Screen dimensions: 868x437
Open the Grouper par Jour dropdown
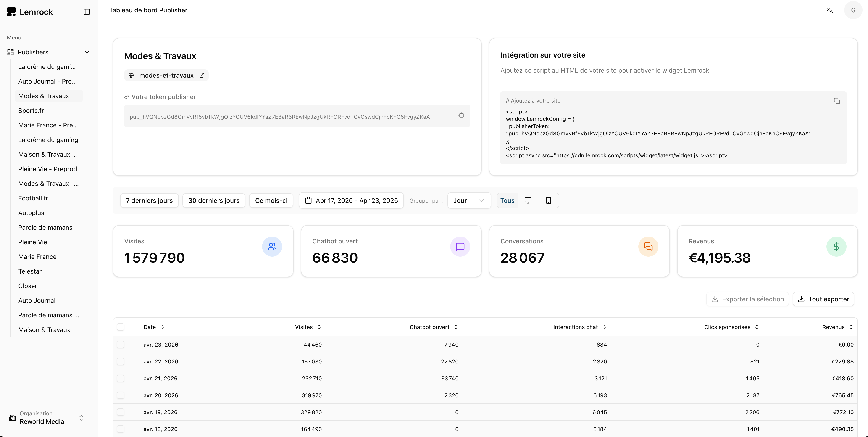click(469, 200)
